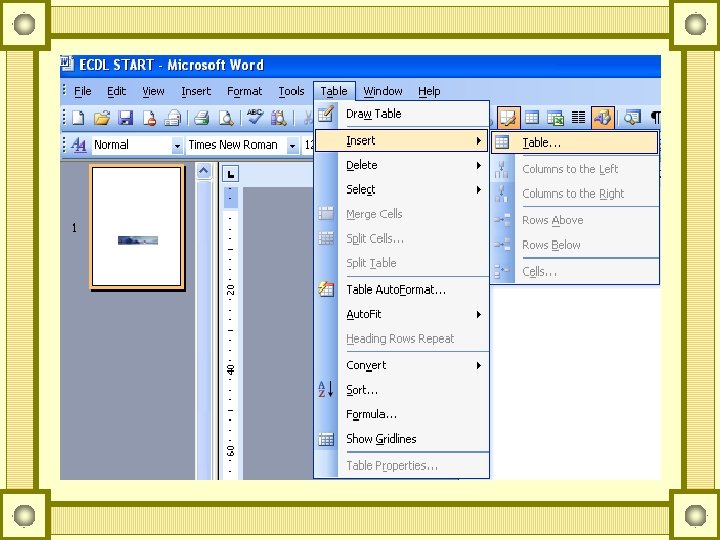Select Table... in the Insert submenu
The width and height of the screenshot is (720, 540).
(574, 143)
